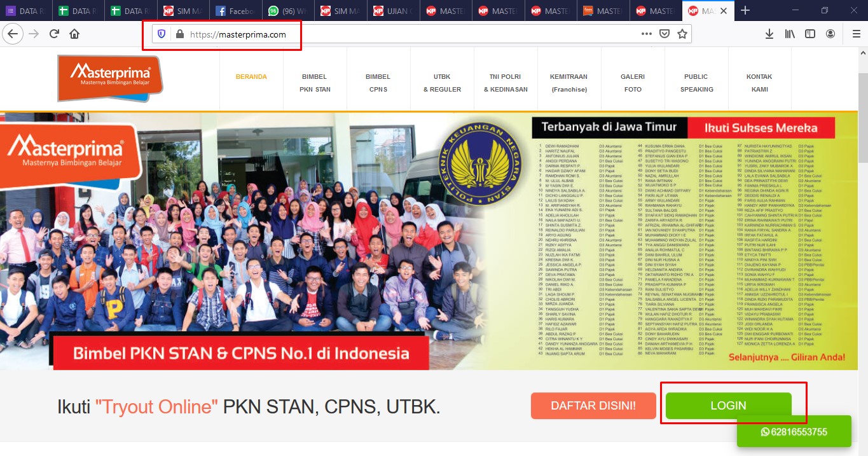Click the green LOGIN button

click(x=729, y=406)
